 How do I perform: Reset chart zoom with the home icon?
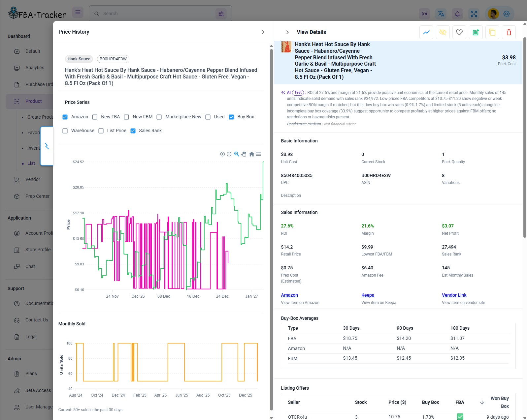pos(251,154)
